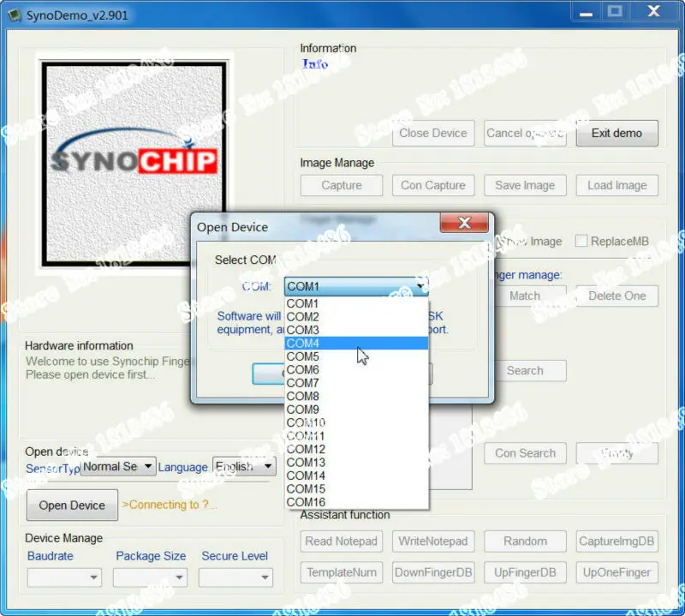This screenshot has height=616, width=685.
Task: Select COM13 port option
Action: point(356,462)
